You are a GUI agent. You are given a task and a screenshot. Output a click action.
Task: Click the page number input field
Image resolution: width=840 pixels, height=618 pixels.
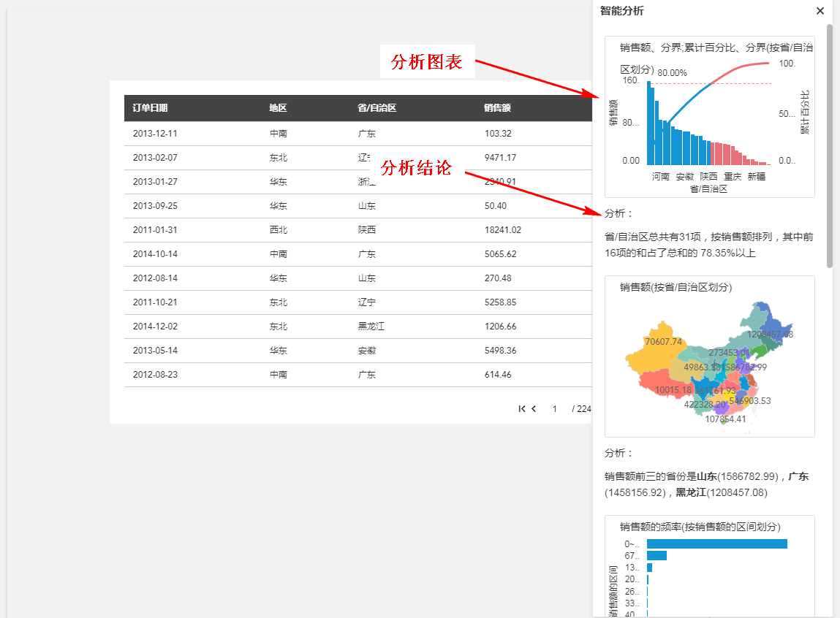555,409
